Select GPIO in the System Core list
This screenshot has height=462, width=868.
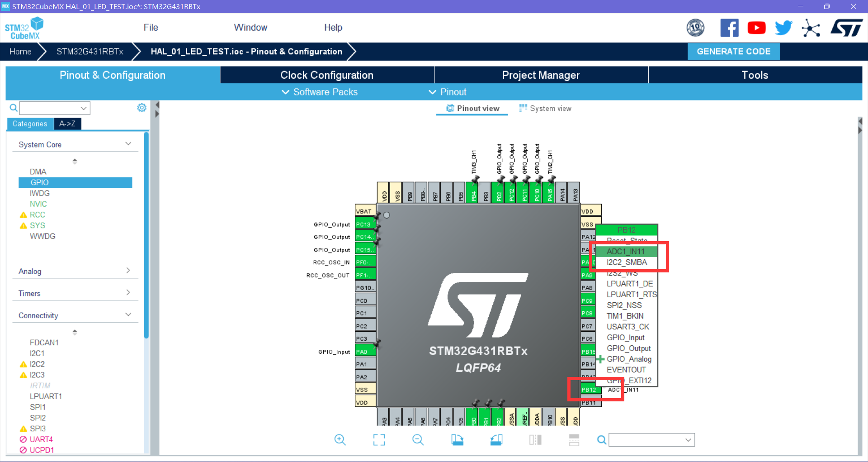(x=75, y=182)
